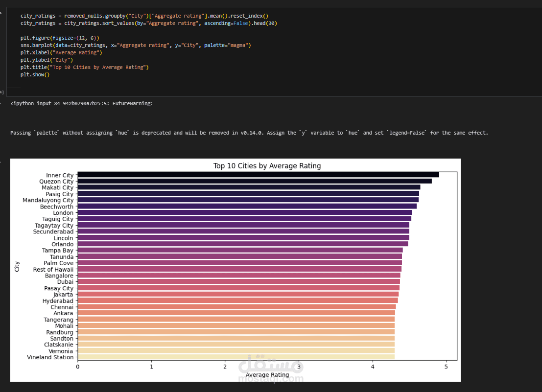Click the London label on y-axis
The height and width of the screenshot is (392, 542).
tap(63, 213)
